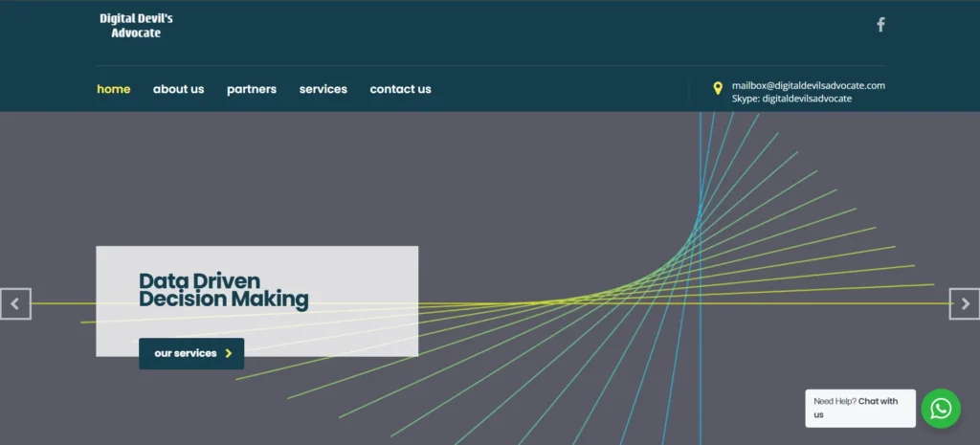Open the about us page
980x445 pixels.
coord(178,89)
